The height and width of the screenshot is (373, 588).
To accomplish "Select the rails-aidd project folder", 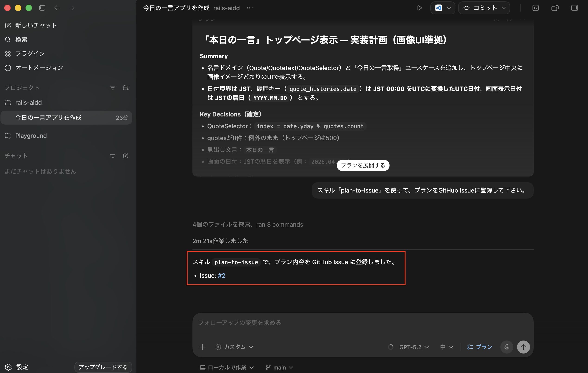I will click(x=28, y=102).
